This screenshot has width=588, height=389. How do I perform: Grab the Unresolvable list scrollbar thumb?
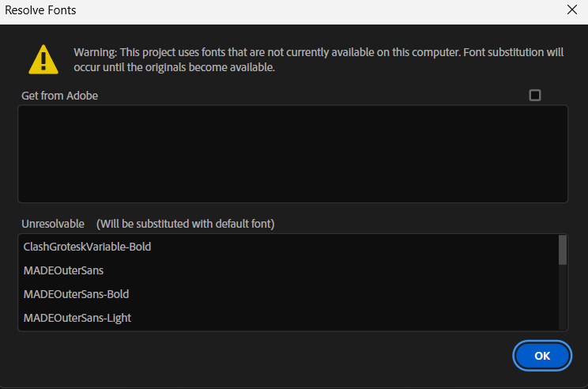point(563,250)
